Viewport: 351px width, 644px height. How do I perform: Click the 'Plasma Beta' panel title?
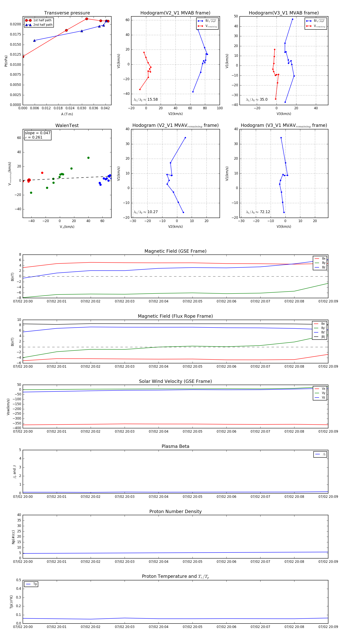click(175, 446)
